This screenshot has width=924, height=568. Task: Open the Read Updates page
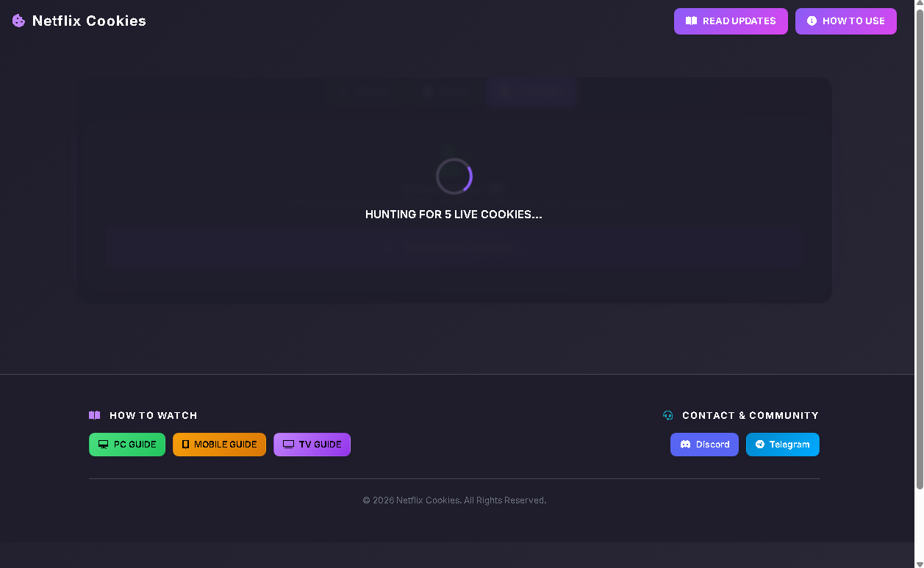(x=730, y=21)
